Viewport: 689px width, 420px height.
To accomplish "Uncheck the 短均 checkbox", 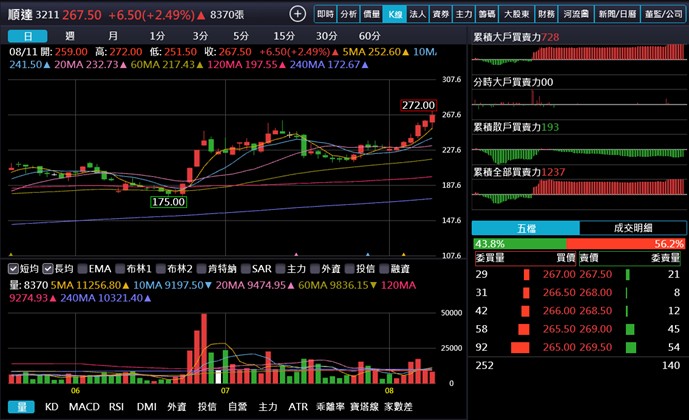I will coord(14,268).
